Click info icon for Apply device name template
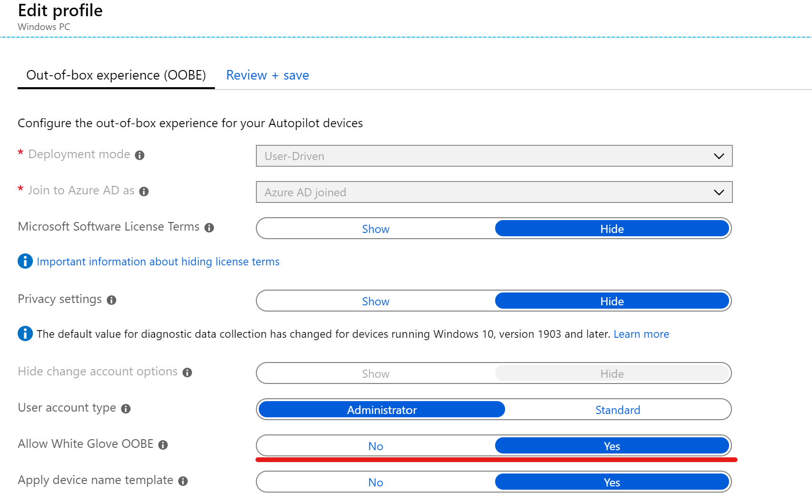812x504 pixels. (x=183, y=481)
